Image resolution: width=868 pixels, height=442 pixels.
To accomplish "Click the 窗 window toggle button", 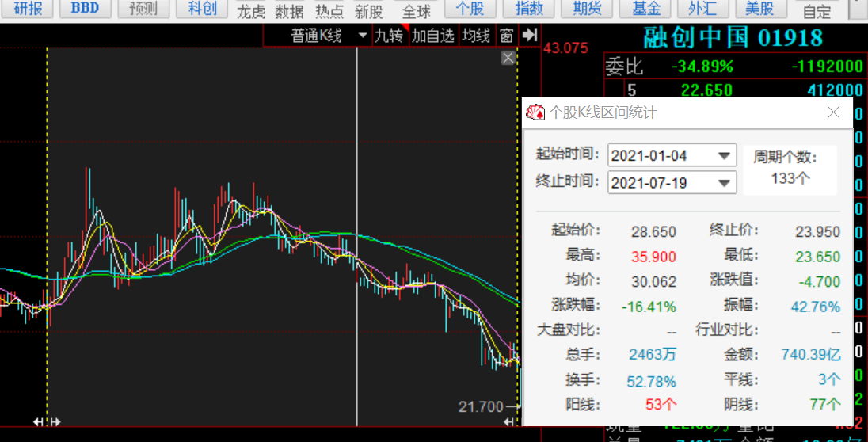I will (x=506, y=36).
